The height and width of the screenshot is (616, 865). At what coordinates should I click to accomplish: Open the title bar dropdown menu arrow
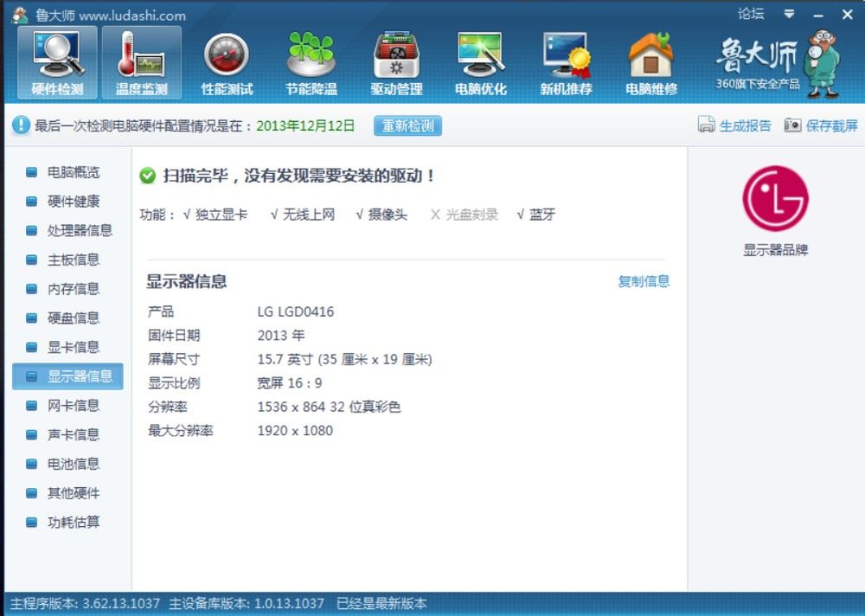pyautogui.click(x=790, y=14)
